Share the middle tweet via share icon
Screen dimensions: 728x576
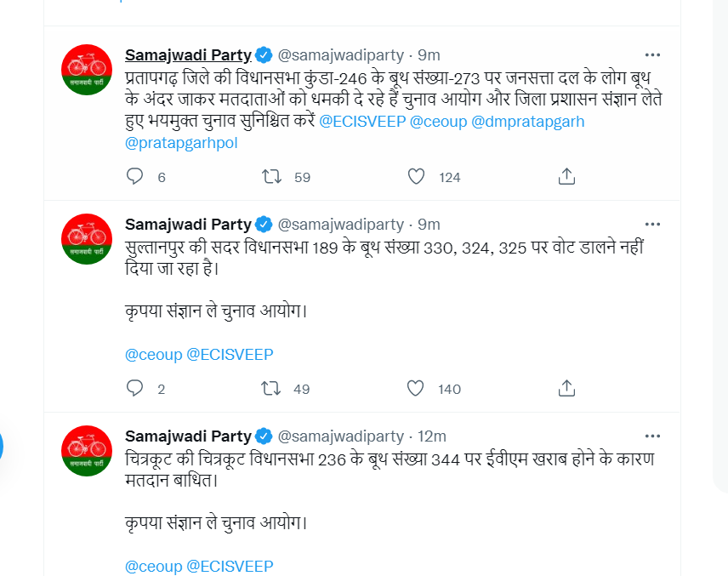[566, 388]
